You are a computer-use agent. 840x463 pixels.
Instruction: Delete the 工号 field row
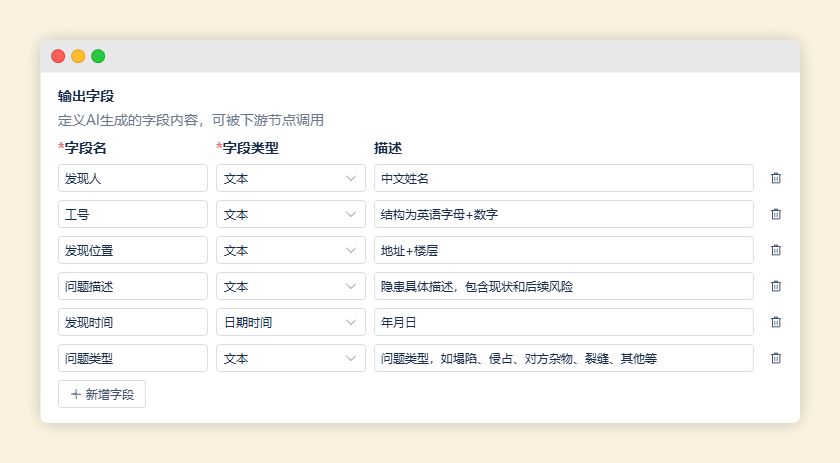(x=775, y=214)
